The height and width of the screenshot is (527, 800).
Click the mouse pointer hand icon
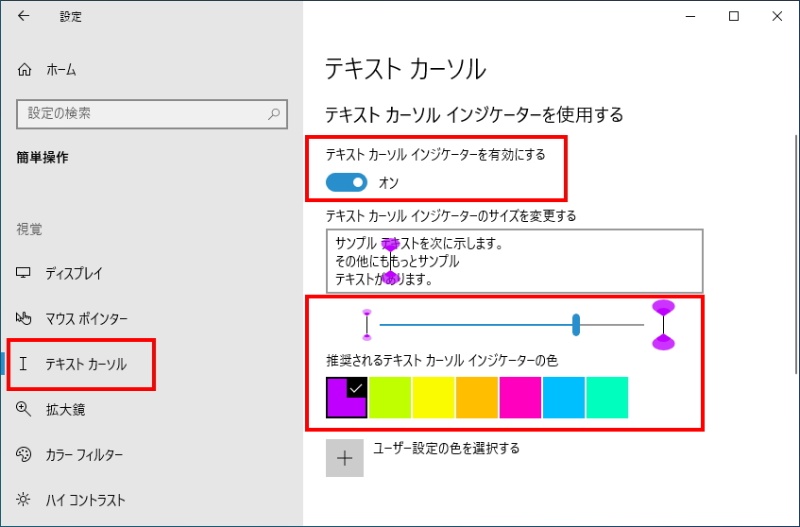pyautogui.click(x=23, y=318)
